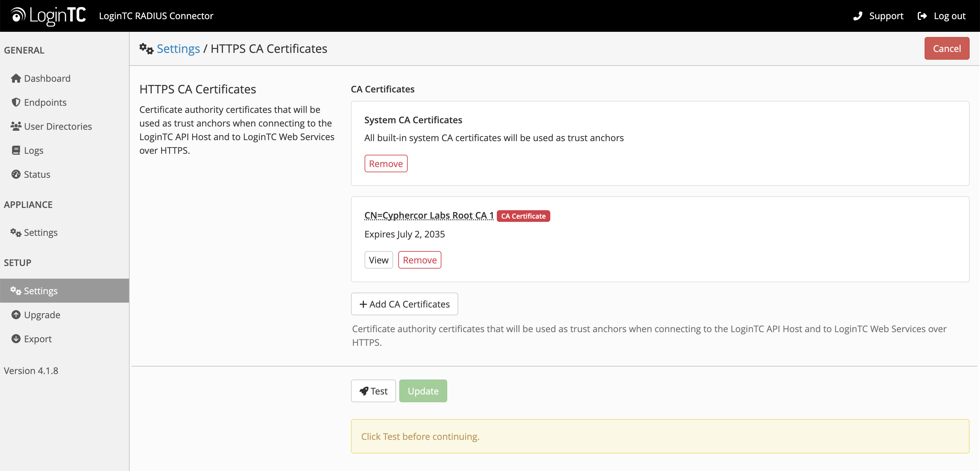
Task: Click the breadcrumb gears icon
Action: [x=146, y=49]
